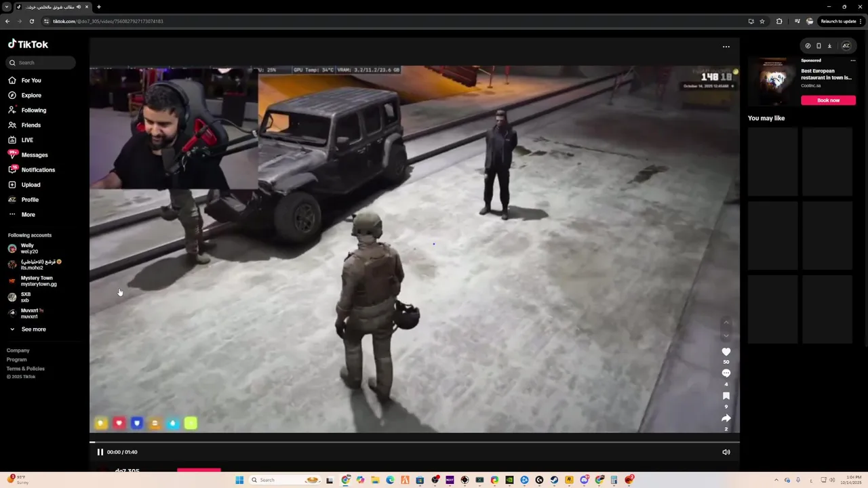Open the Windows Start menu
This screenshot has height=488, width=868.
pos(239,480)
